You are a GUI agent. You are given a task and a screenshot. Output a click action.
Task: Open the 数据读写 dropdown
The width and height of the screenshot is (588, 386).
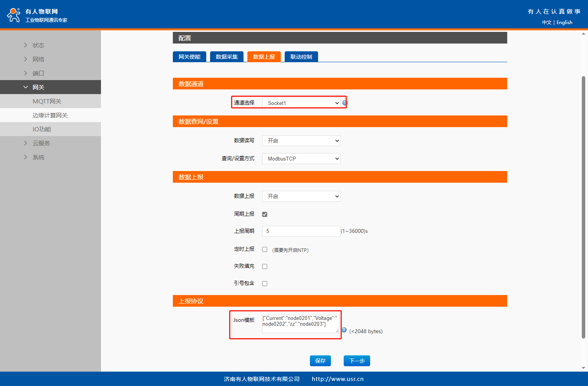[301, 141]
